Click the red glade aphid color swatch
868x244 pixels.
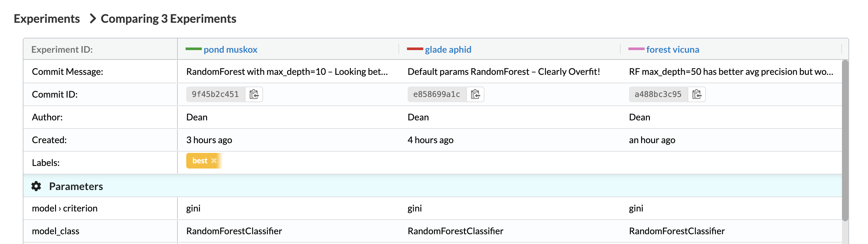coord(415,49)
